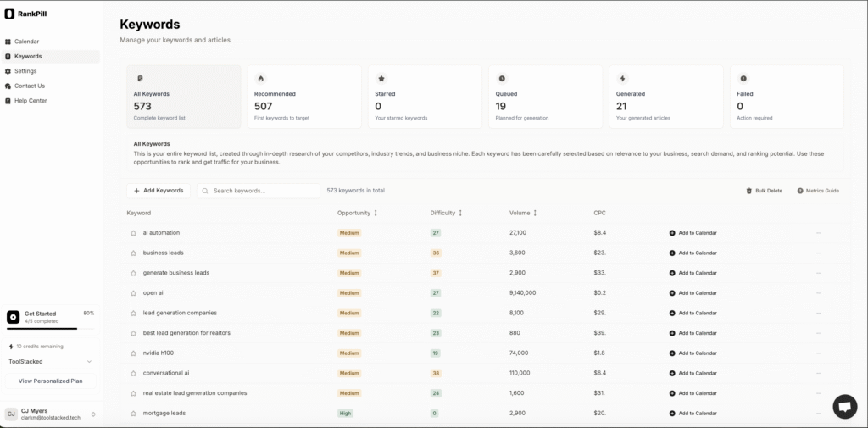Open more options for business leads row
868x428 pixels.
tap(819, 253)
